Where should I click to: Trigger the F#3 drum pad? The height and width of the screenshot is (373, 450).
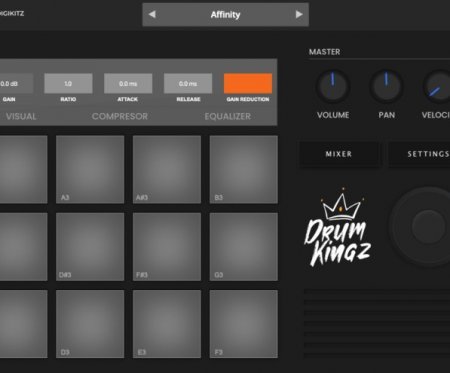coord(167,247)
